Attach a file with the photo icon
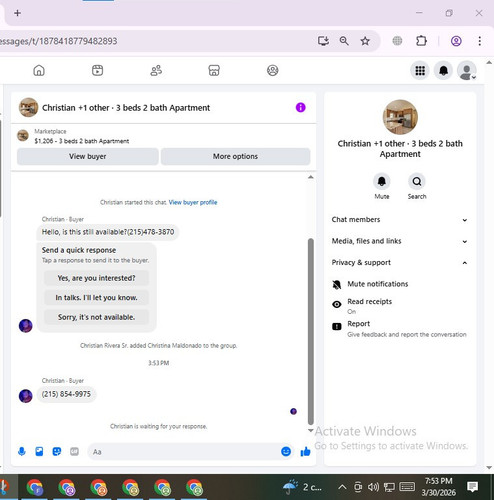The height and width of the screenshot is (500, 494). [x=39, y=452]
